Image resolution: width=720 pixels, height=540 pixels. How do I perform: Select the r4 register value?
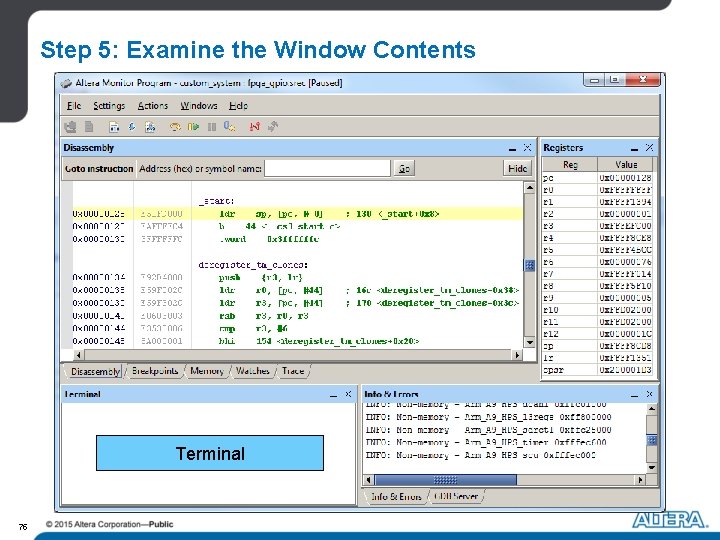625,238
